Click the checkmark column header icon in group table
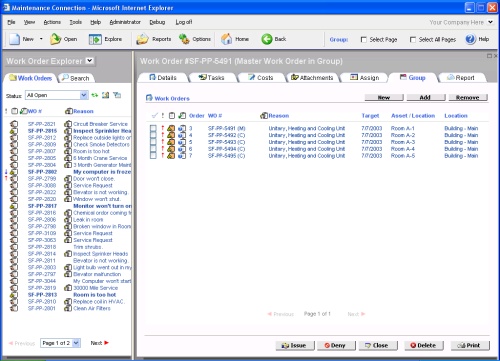The image size is (500, 361). tap(154, 116)
